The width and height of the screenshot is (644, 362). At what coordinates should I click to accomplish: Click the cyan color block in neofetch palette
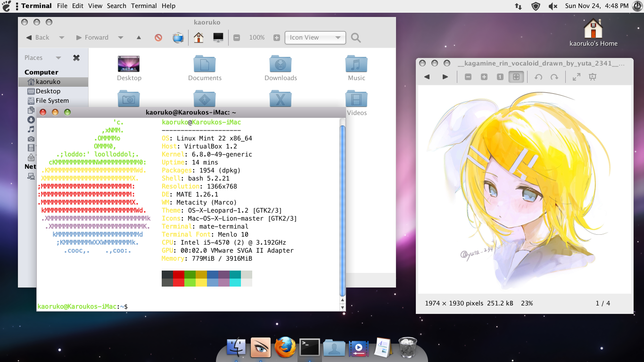coord(235,274)
